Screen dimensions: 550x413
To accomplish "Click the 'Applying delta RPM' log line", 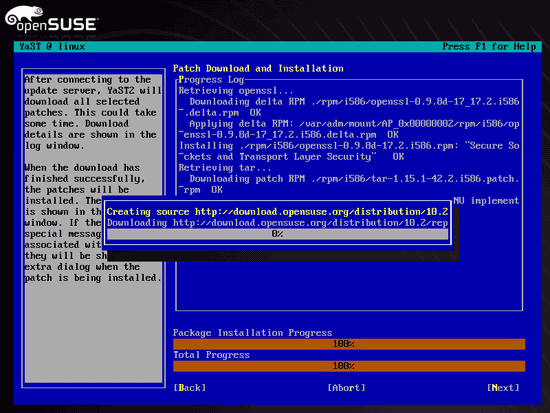I will [354, 124].
